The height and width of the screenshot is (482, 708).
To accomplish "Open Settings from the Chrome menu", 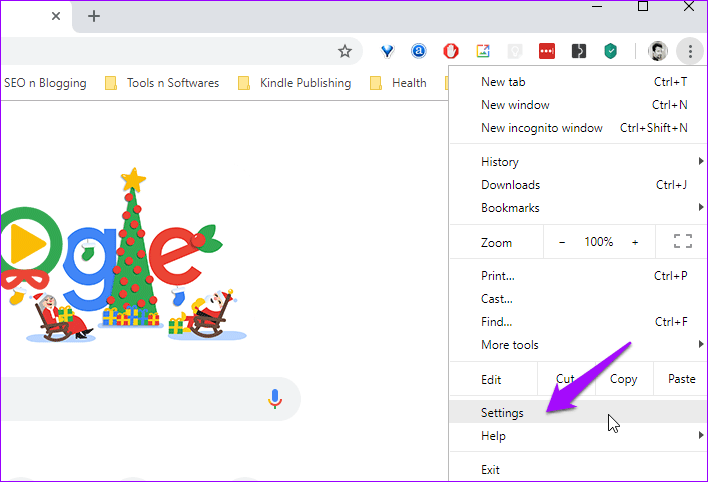I will 578,412.
